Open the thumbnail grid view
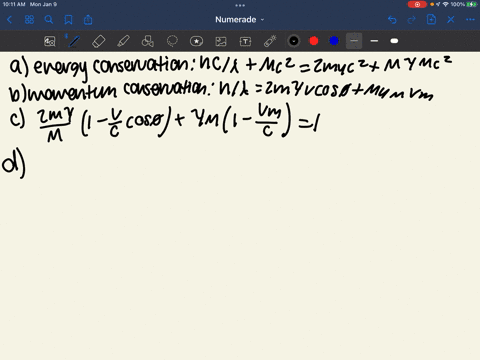480x360 pixels. pyautogui.click(x=29, y=20)
